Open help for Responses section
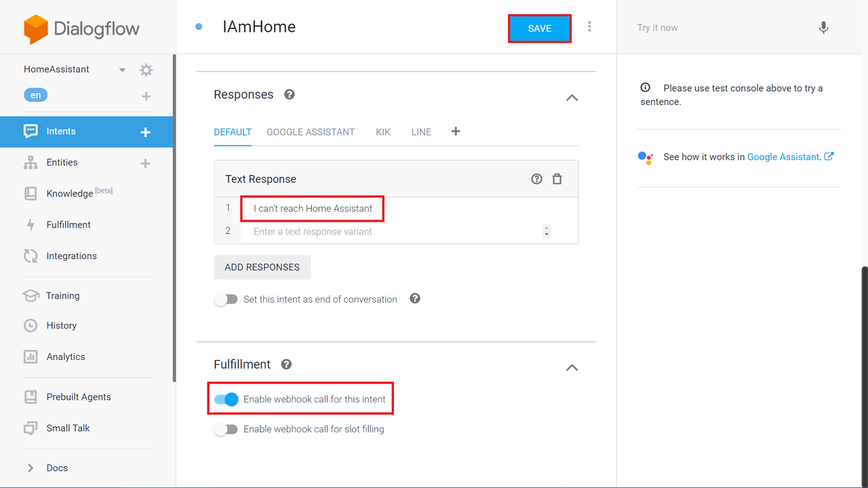The image size is (868, 488). click(x=290, y=94)
